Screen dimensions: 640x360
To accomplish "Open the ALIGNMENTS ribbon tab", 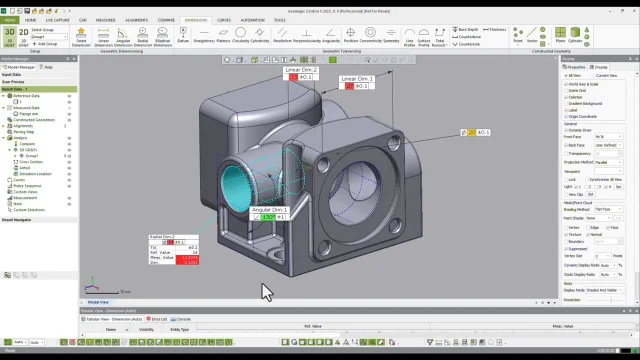I will click(136, 20).
